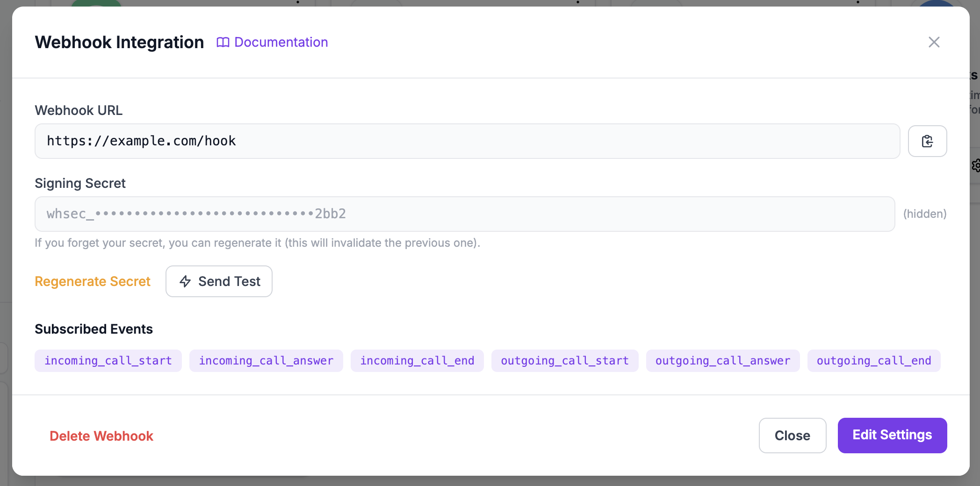The image size is (980, 486).
Task: Click the Close button
Action: [792, 435]
